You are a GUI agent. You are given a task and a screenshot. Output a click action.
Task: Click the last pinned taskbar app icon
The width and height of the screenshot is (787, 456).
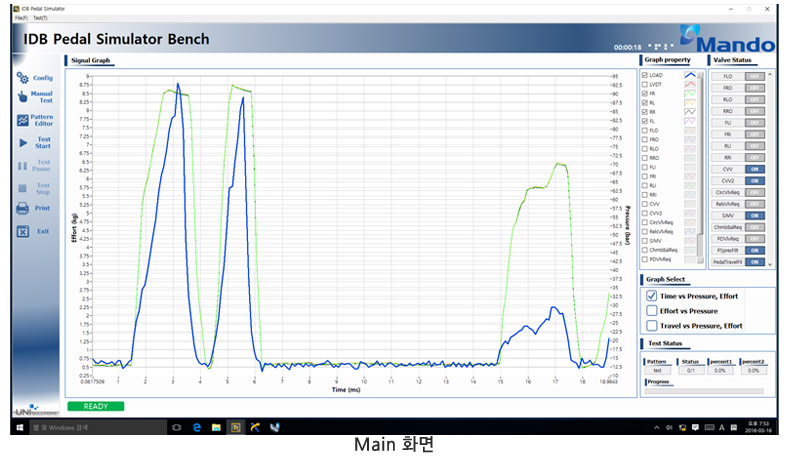275,427
